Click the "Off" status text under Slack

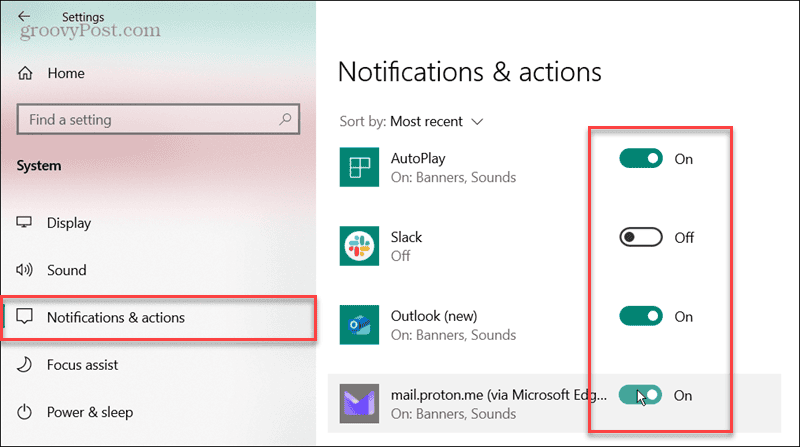pyautogui.click(x=401, y=256)
